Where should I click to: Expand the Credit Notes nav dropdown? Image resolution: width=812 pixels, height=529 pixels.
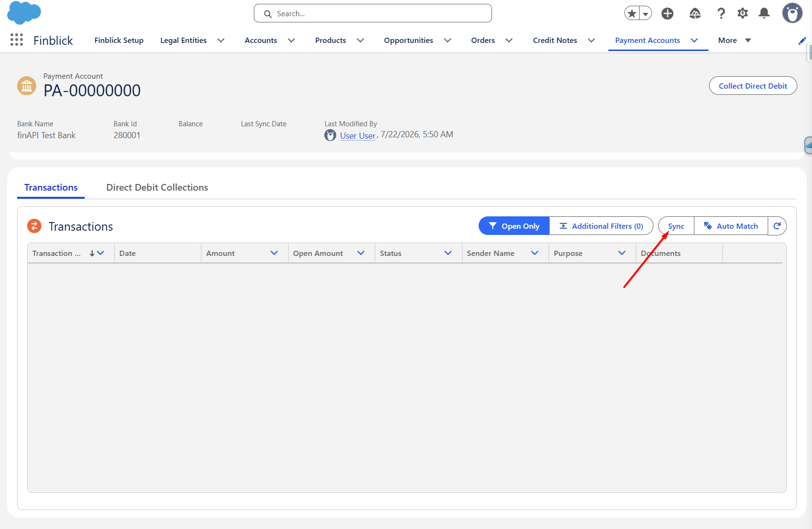tap(591, 41)
